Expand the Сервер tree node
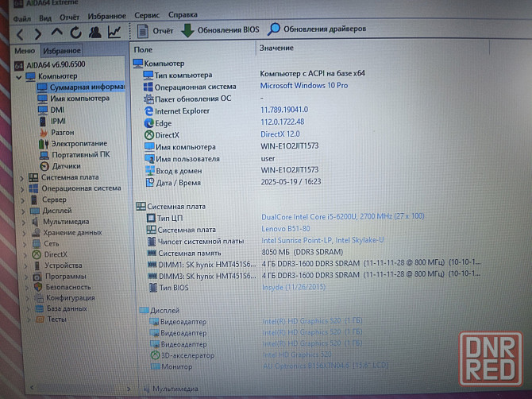This screenshot has height=399, width=532. coord(23,200)
